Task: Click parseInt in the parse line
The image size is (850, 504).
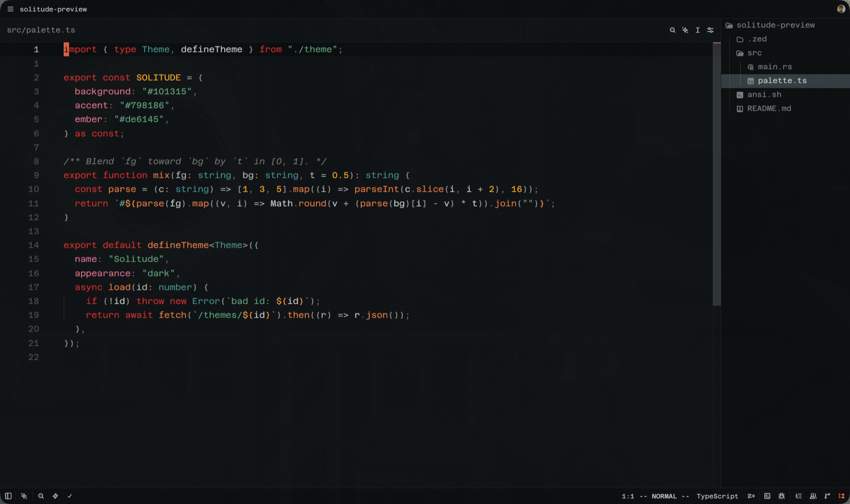Action: click(376, 189)
